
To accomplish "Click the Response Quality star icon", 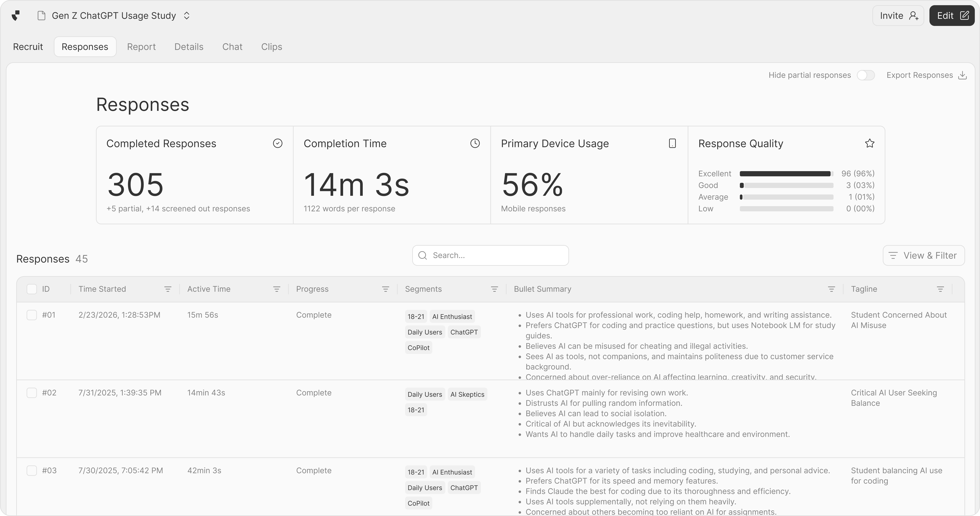I will (x=870, y=143).
